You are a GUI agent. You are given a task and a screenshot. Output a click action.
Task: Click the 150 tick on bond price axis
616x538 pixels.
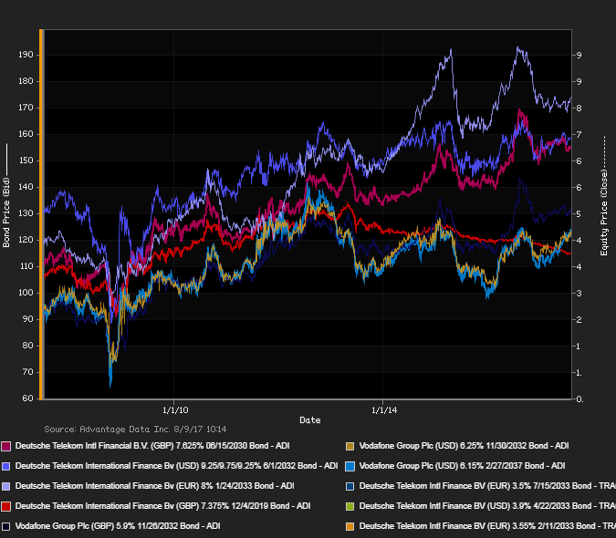26,161
